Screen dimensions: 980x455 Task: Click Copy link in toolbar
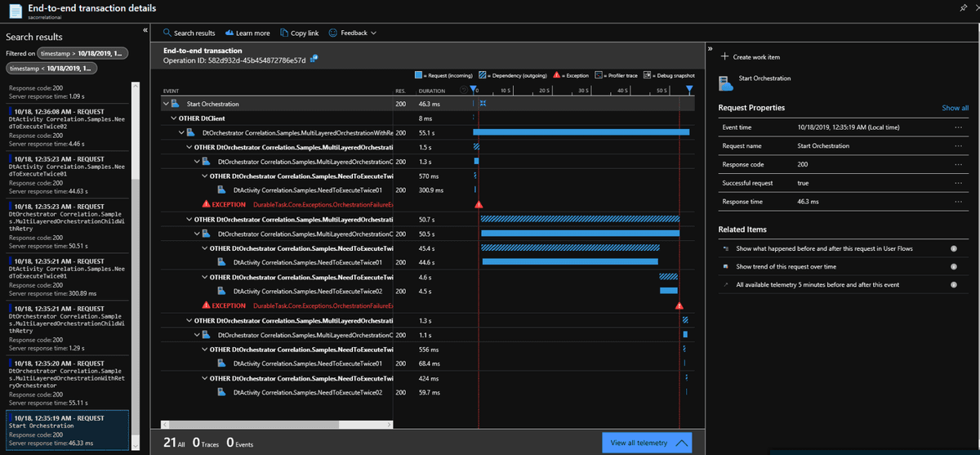click(299, 33)
